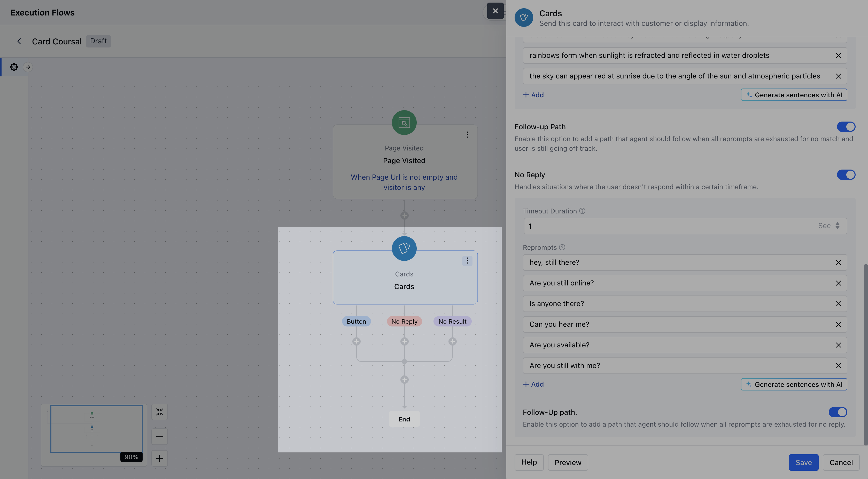Click the Save button

pyautogui.click(x=803, y=462)
